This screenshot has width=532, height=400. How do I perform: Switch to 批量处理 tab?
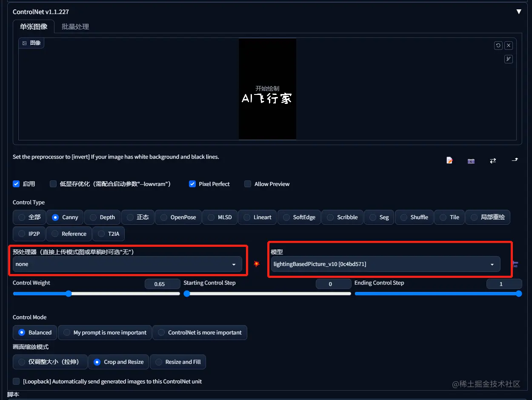tap(75, 26)
